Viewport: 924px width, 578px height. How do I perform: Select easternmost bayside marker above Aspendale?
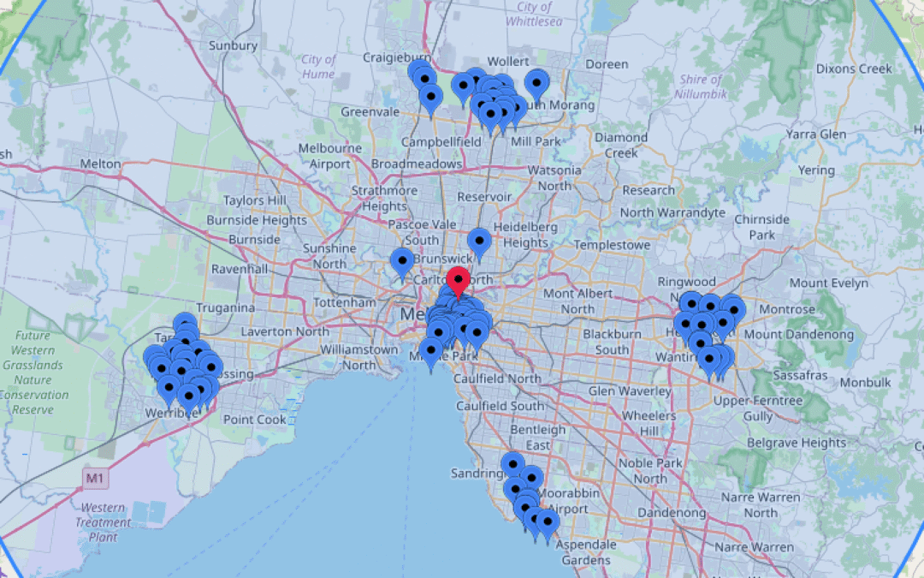click(x=548, y=526)
